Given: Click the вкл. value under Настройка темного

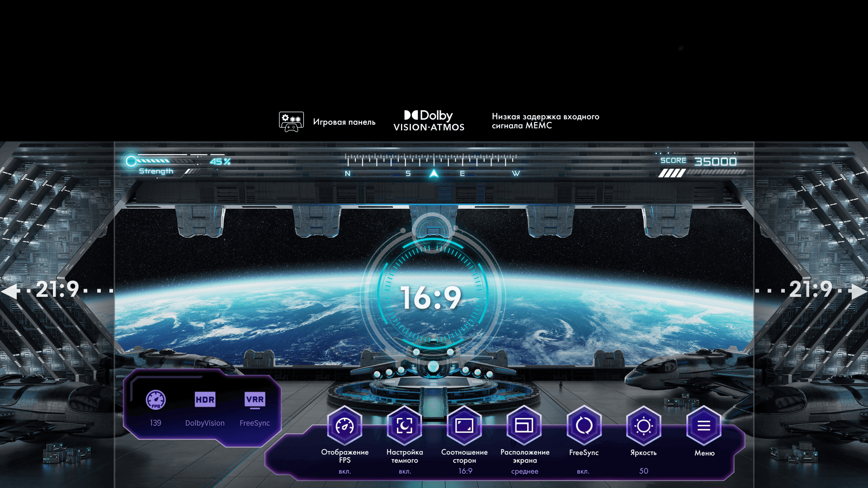Looking at the screenshot, I should pos(405,471).
